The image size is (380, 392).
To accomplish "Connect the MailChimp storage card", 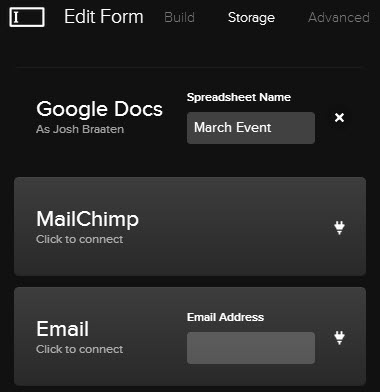I will (190, 226).
